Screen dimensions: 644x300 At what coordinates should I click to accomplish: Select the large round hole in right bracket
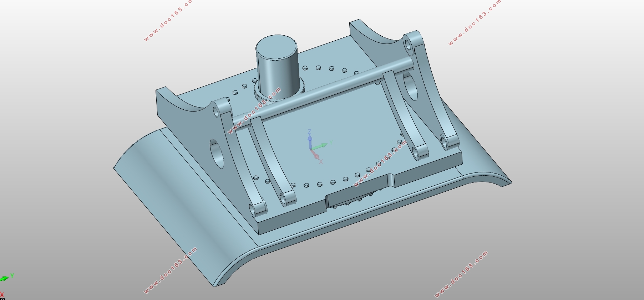(411, 87)
